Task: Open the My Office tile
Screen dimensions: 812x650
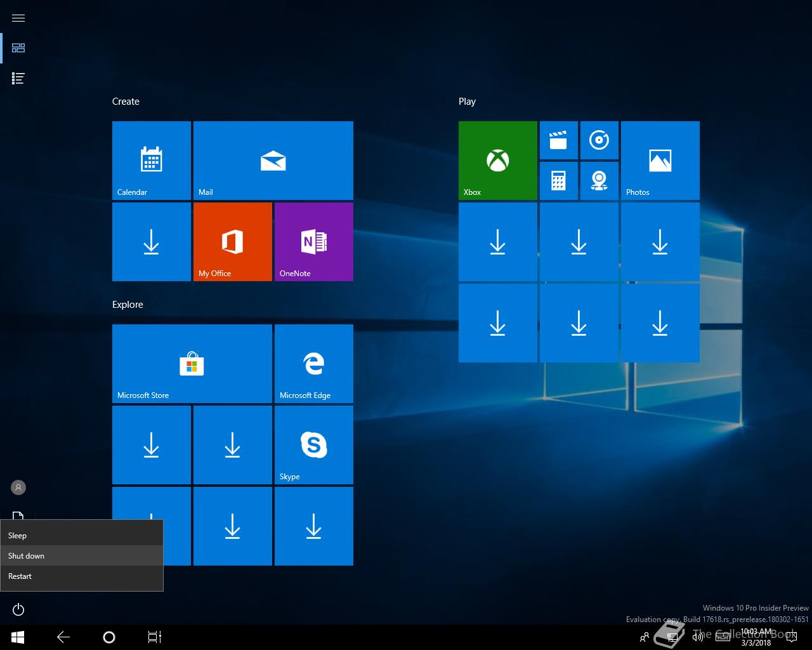Action: (x=233, y=242)
